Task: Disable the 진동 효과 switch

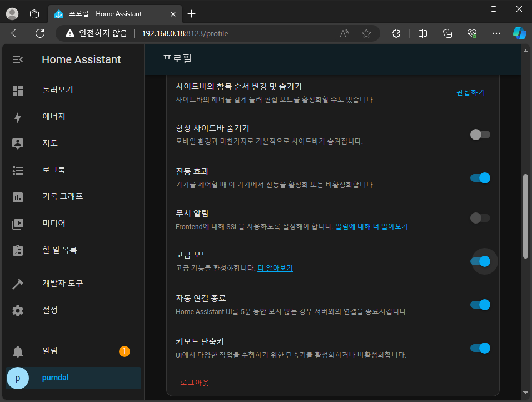Action: click(480, 178)
